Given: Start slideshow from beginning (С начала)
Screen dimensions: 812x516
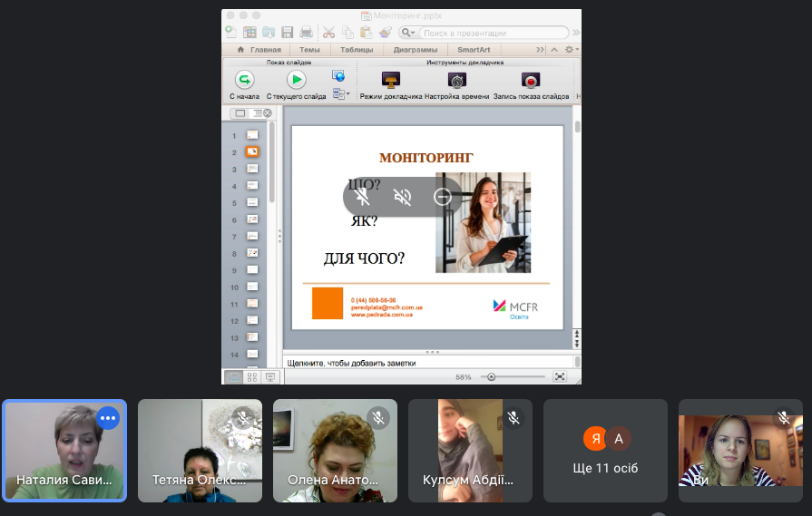Looking at the screenshot, I should pos(244,80).
